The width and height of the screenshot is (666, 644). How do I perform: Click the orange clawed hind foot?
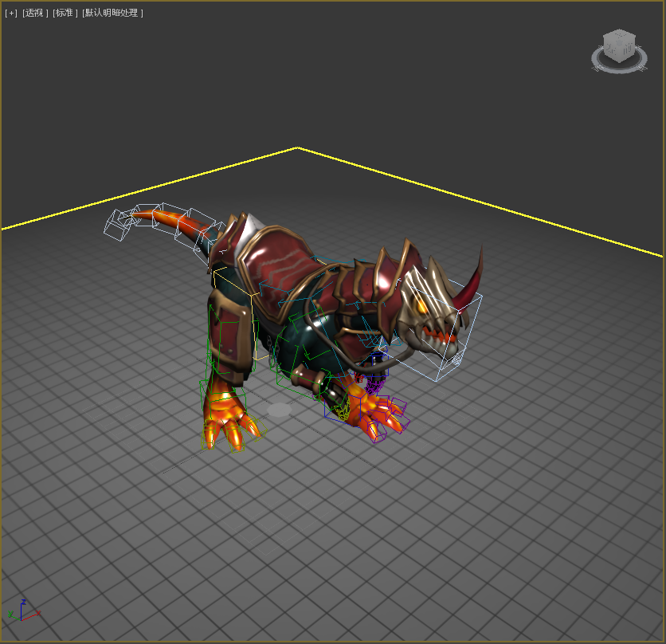(230, 414)
